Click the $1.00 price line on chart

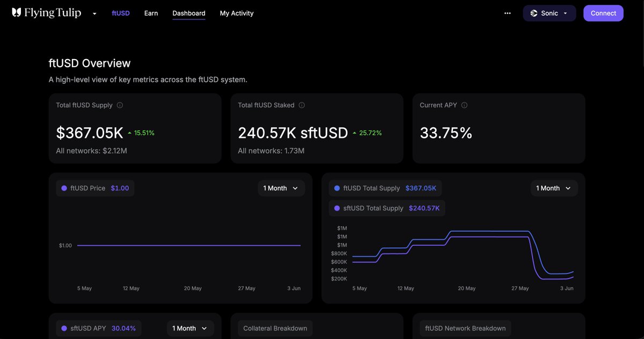189,246
